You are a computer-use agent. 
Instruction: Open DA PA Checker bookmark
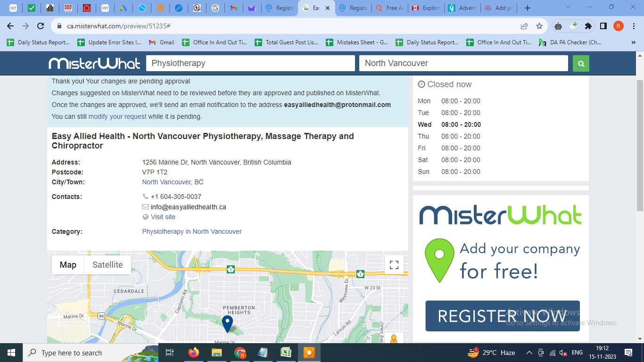[570, 42]
